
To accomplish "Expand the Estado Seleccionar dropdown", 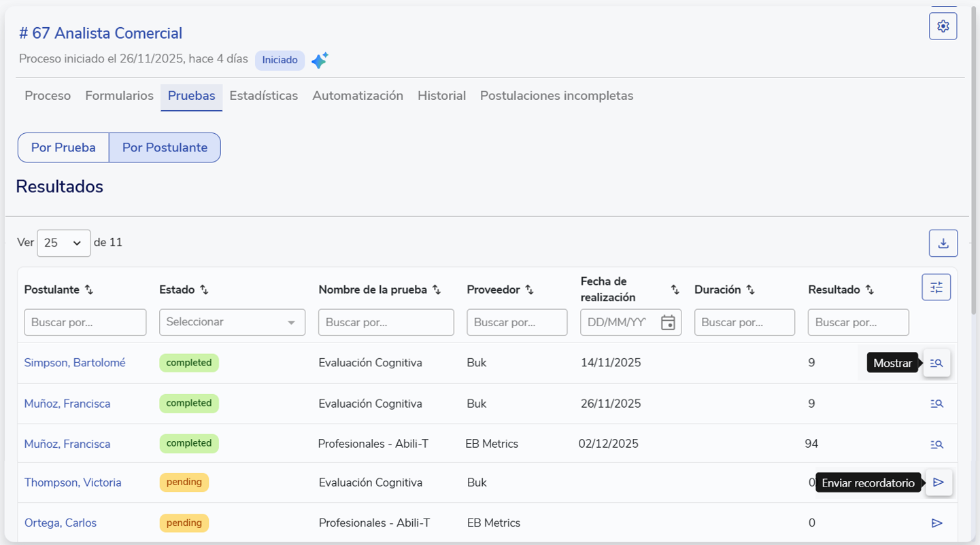I will click(x=232, y=322).
